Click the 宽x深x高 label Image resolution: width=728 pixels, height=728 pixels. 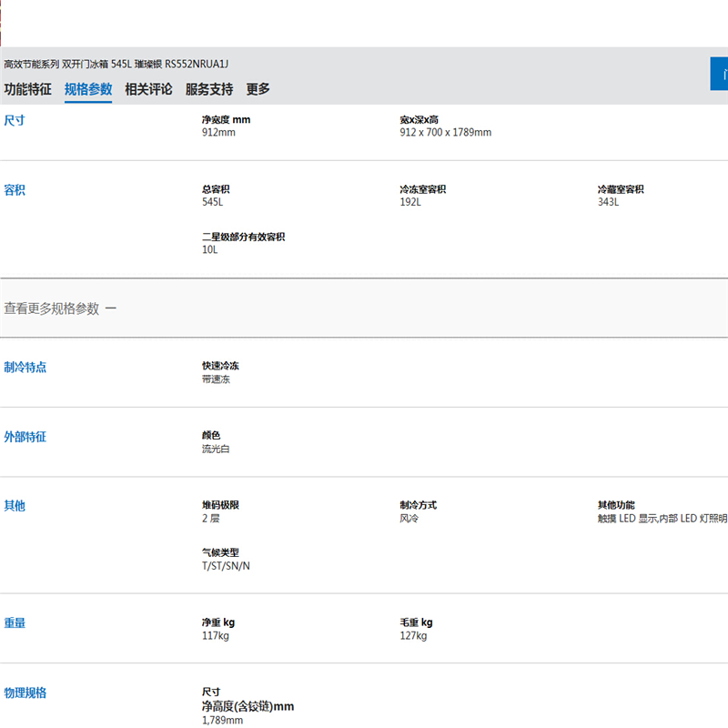pyautogui.click(x=420, y=120)
